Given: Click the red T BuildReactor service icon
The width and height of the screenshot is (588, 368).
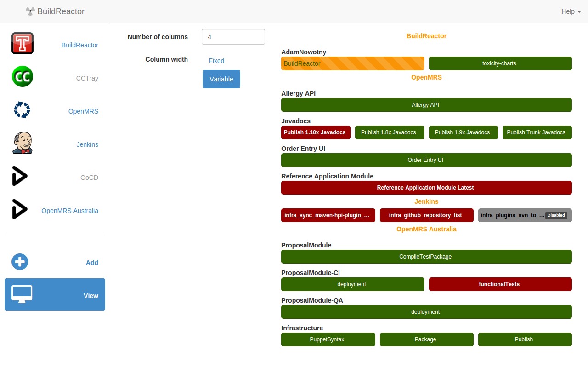Looking at the screenshot, I should click(23, 44).
